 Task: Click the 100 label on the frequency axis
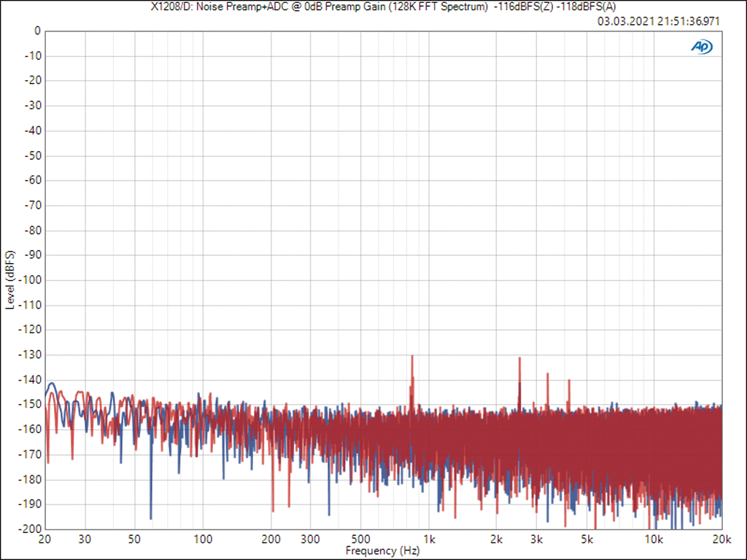point(203,540)
